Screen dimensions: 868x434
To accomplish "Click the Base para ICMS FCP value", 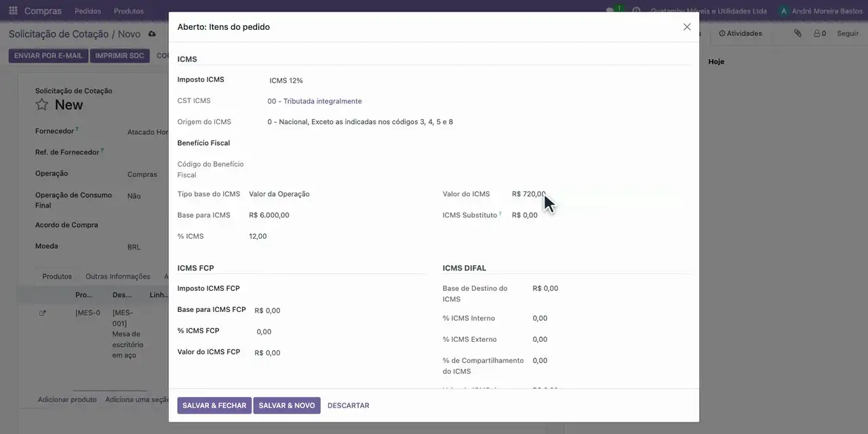I will pos(267,311).
